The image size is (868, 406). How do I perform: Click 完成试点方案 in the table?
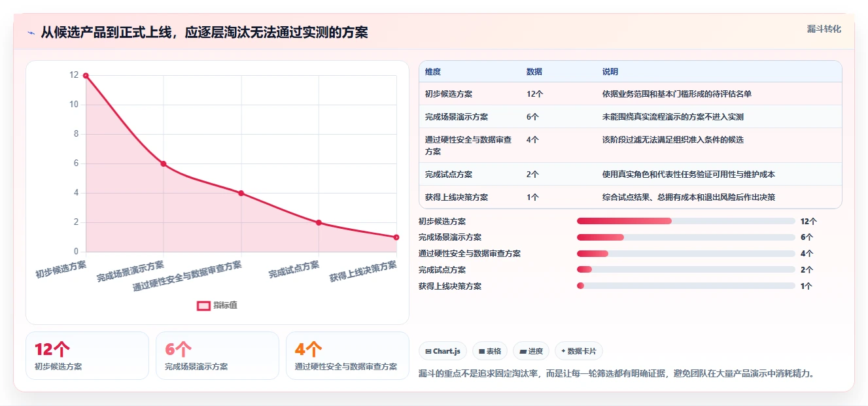pyautogui.click(x=449, y=175)
